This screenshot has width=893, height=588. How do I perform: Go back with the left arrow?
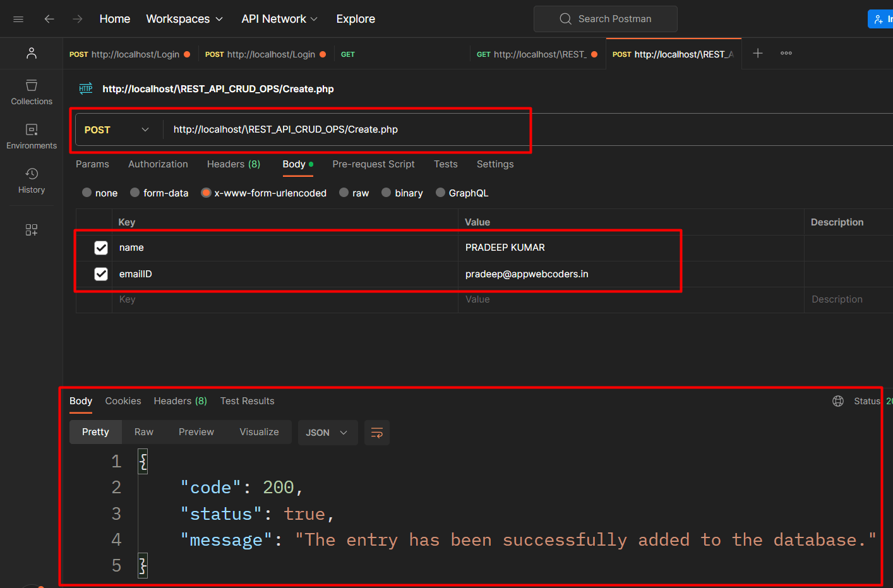point(49,19)
